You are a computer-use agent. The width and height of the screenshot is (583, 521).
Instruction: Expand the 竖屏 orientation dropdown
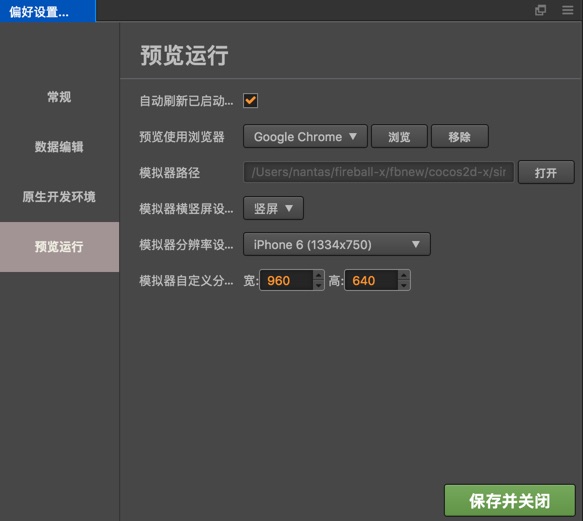tap(273, 208)
